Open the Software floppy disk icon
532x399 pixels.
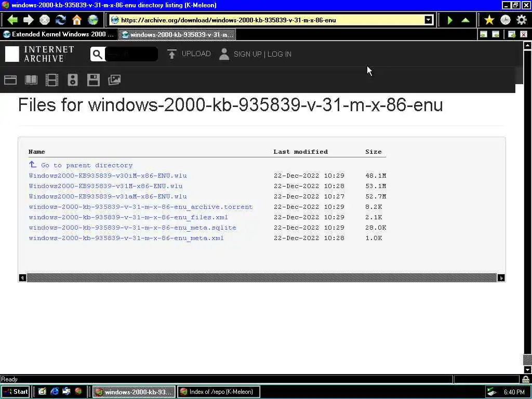[94, 80]
